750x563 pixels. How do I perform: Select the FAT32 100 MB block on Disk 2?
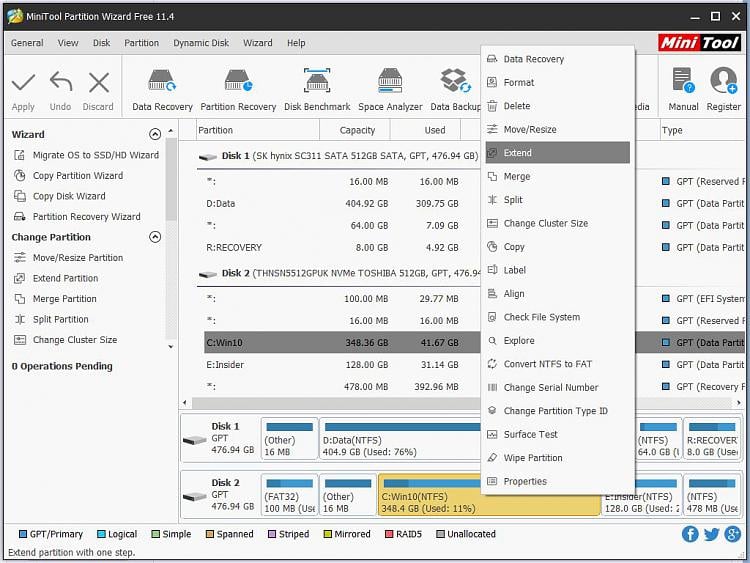pos(289,495)
